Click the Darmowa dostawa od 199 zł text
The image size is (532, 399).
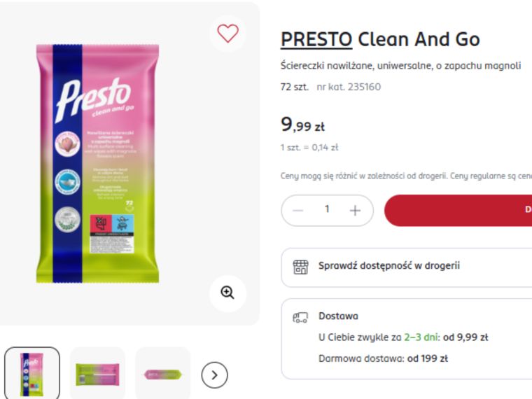[x=383, y=358]
